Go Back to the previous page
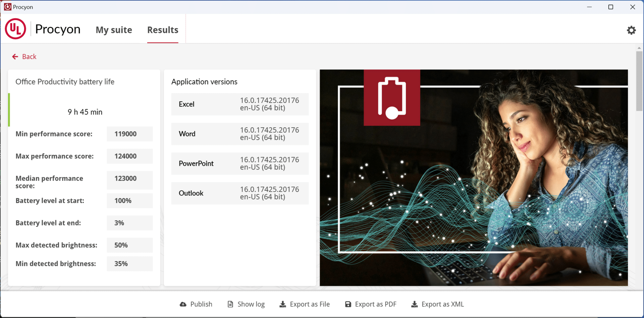This screenshot has height=318, width=644. 24,57
